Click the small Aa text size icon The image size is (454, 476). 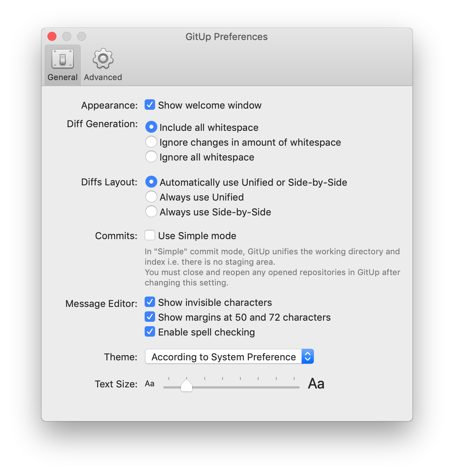click(x=149, y=384)
